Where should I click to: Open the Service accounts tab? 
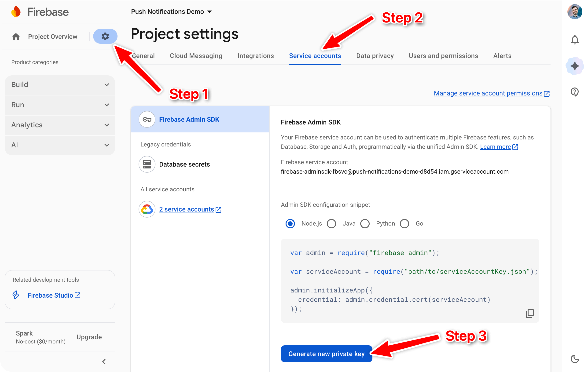[x=315, y=56]
